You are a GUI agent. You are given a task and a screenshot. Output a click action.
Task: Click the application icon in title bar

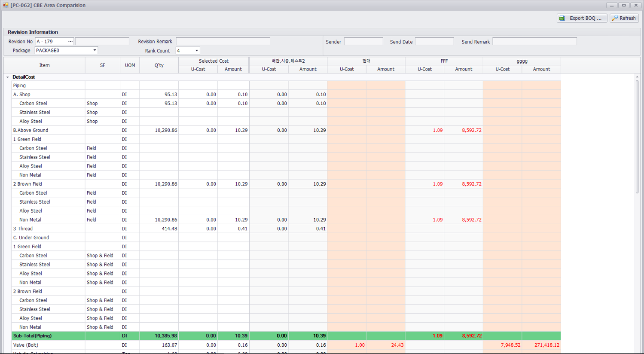6,5
